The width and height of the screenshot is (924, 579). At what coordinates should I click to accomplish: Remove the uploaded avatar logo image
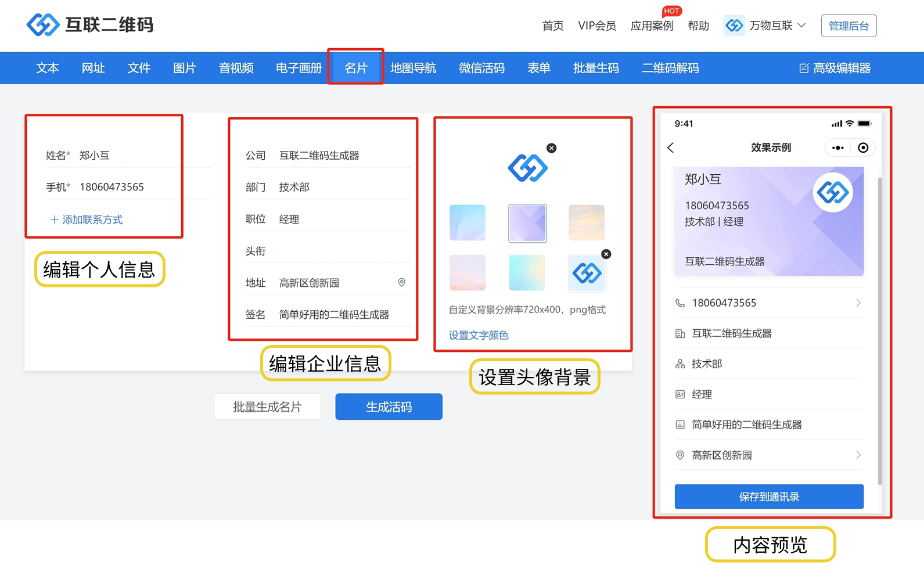pos(552,148)
